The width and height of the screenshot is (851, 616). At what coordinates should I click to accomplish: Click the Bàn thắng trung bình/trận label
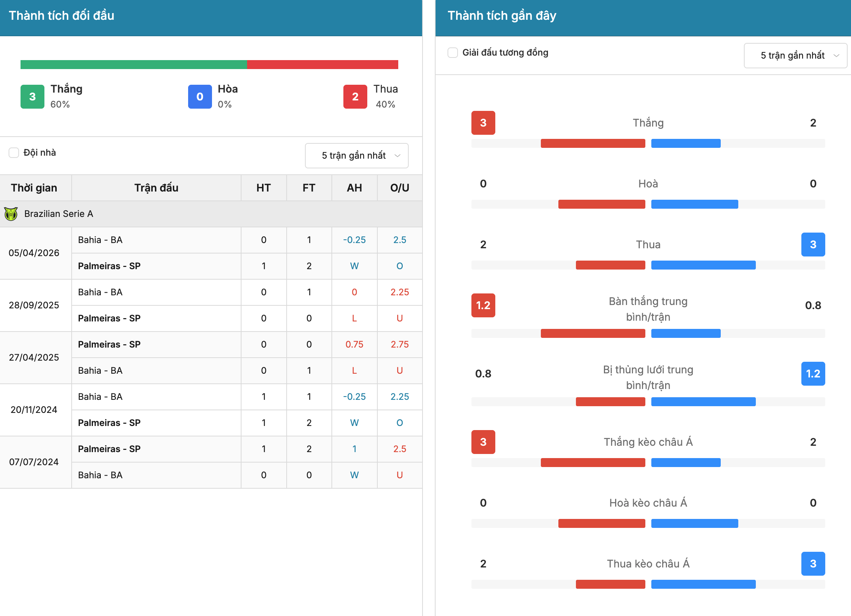pyautogui.click(x=648, y=309)
